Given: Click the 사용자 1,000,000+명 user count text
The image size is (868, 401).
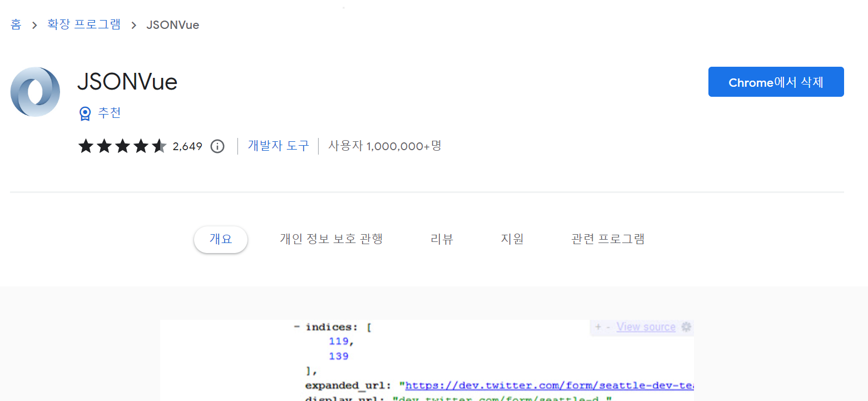Looking at the screenshot, I should [x=385, y=146].
